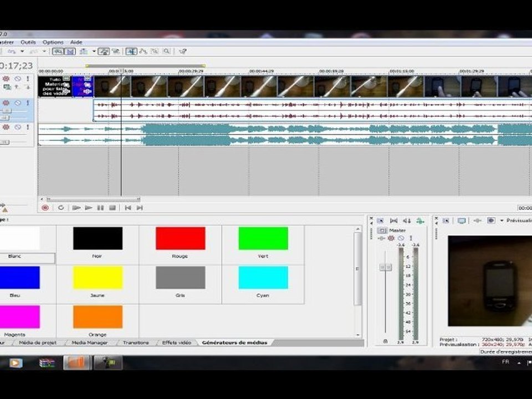The width and height of the screenshot is (532, 399).
Task: Stop playback in the transport bar
Action: coord(112,208)
